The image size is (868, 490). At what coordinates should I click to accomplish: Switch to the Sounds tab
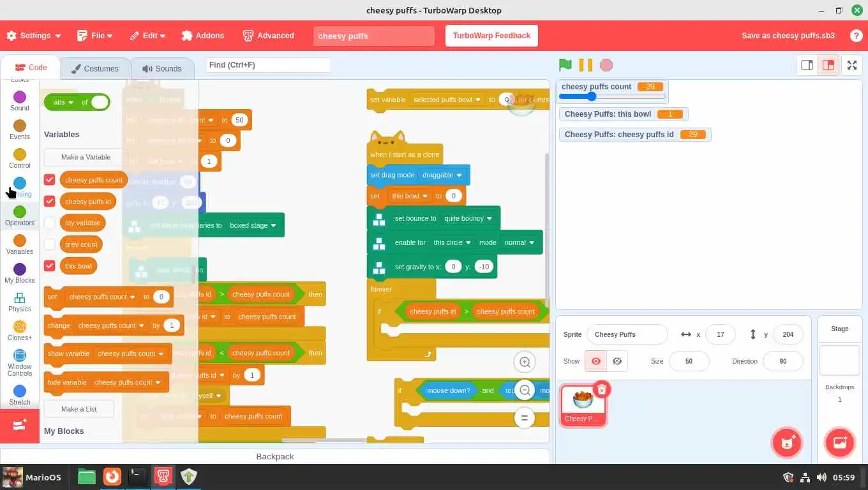[x=162, y=68]
